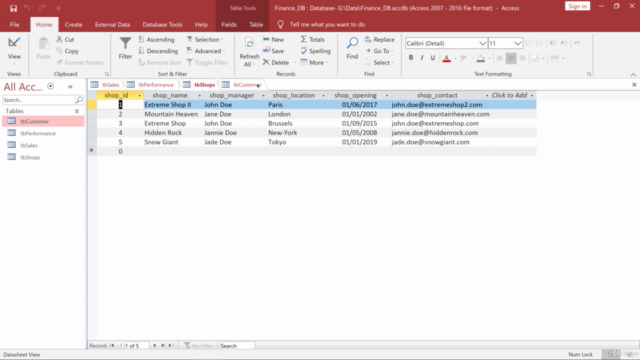Toggle the Totals row
640x360 pixels.
(313, 40)
